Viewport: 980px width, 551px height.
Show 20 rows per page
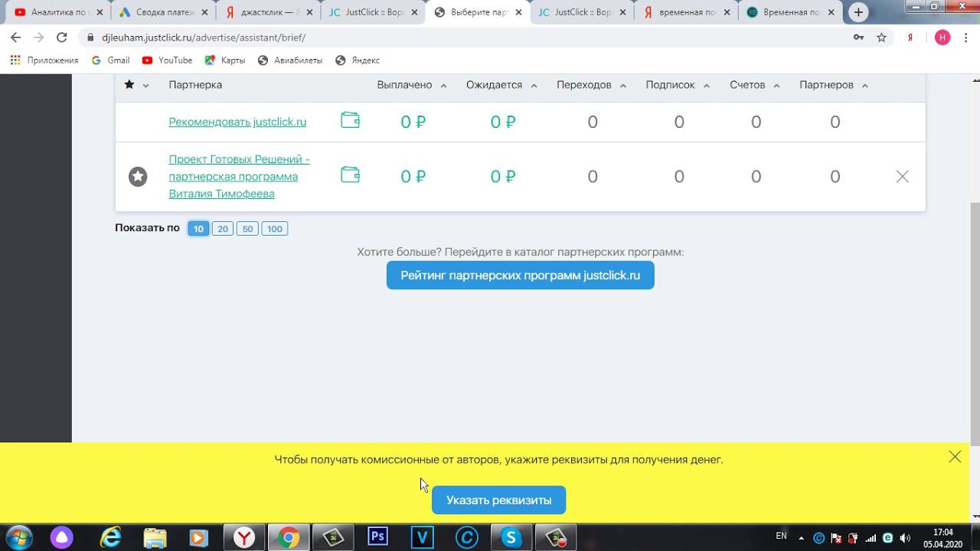coord(223,228)
